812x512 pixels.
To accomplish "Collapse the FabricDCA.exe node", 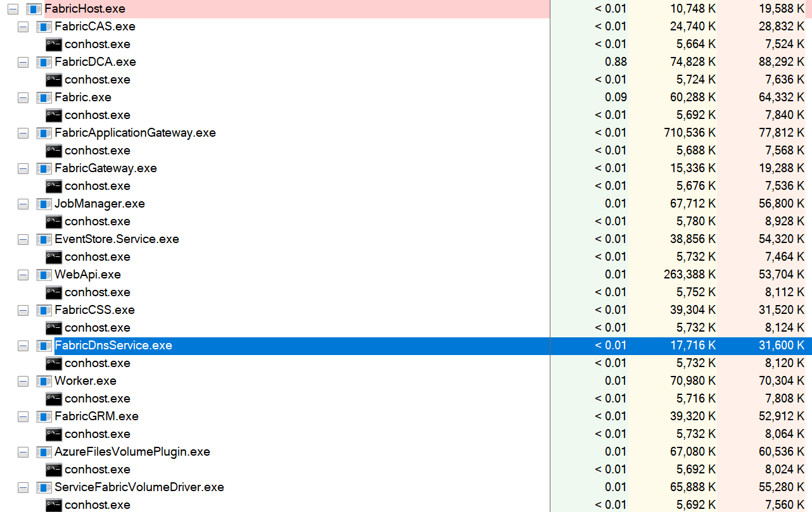I will 23,62.
